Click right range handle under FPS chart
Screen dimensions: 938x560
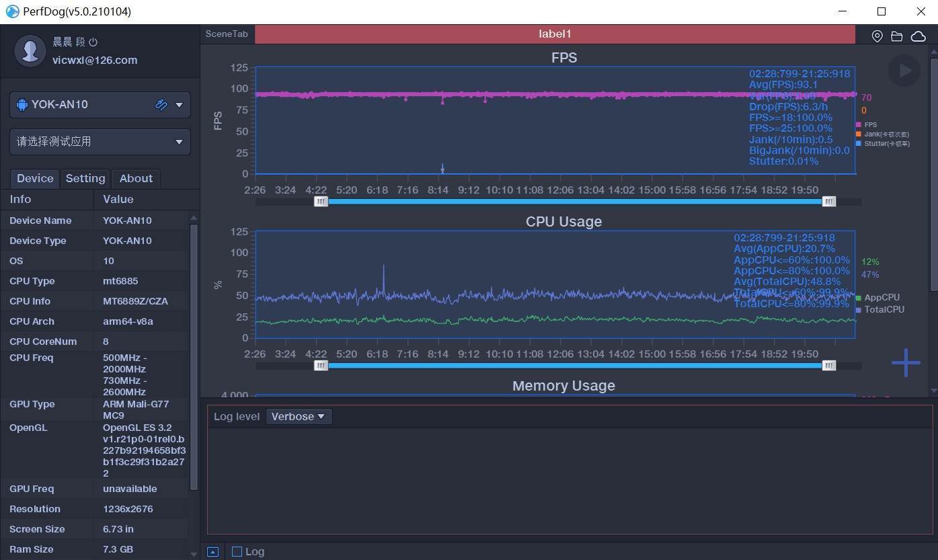[829, 202]
